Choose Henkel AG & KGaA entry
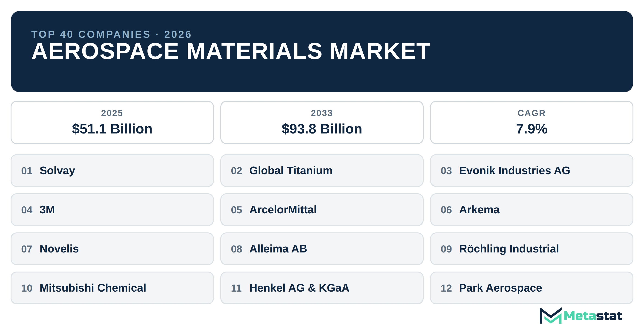This screenshot has width=644, height=336. click(322, 288)
